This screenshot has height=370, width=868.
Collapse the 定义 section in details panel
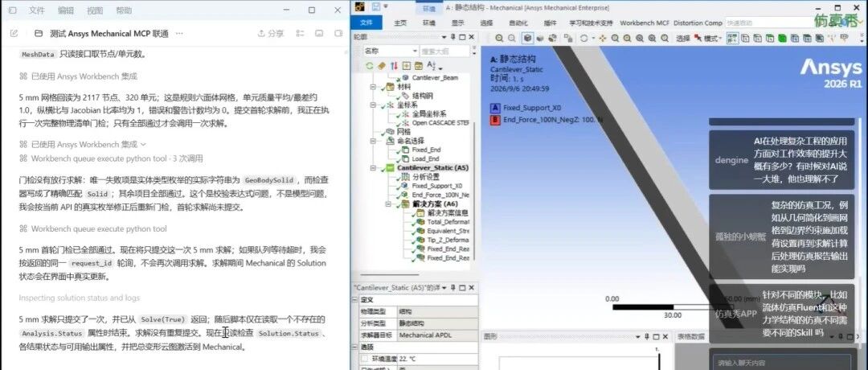click(x=355, y=300)
